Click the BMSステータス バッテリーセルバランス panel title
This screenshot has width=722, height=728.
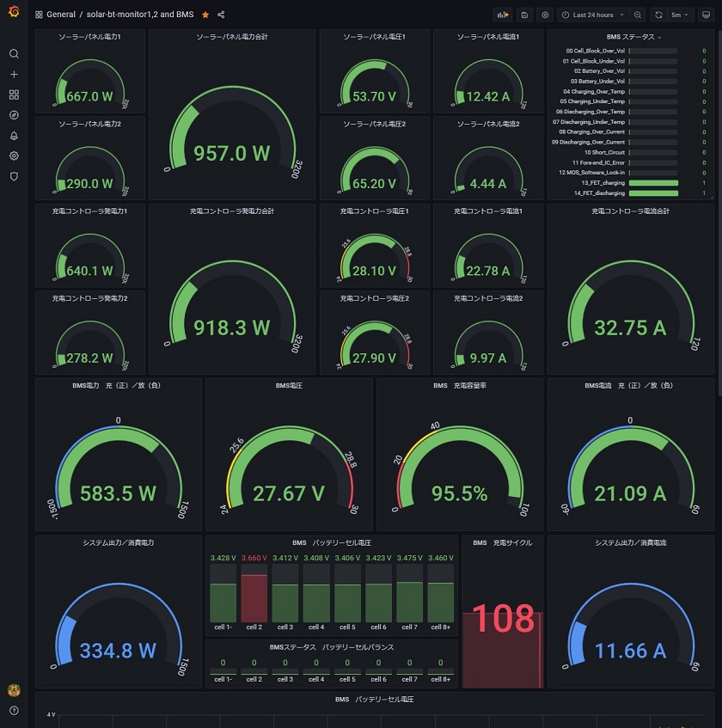pyautogui.click(x=332, y=647)
